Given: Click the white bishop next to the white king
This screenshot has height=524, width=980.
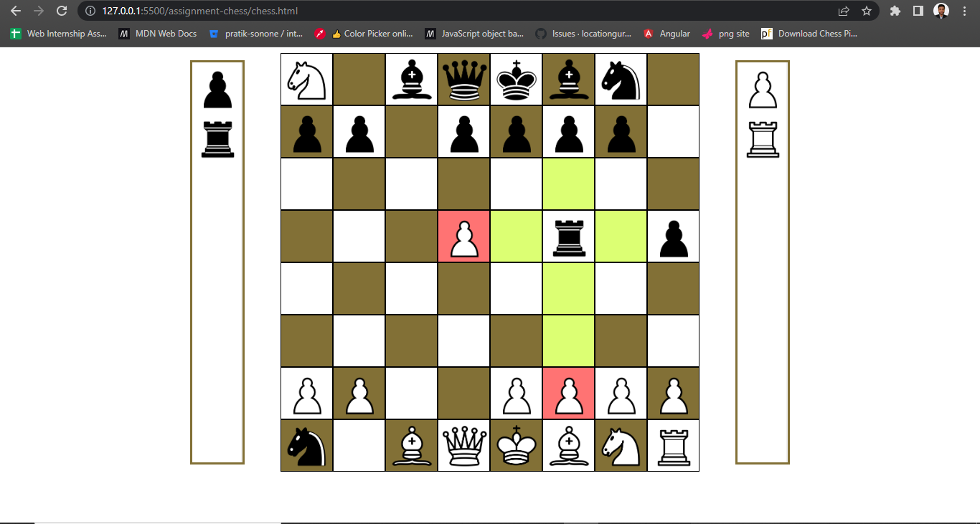Looking at the screenshot, I should point(568,445).
